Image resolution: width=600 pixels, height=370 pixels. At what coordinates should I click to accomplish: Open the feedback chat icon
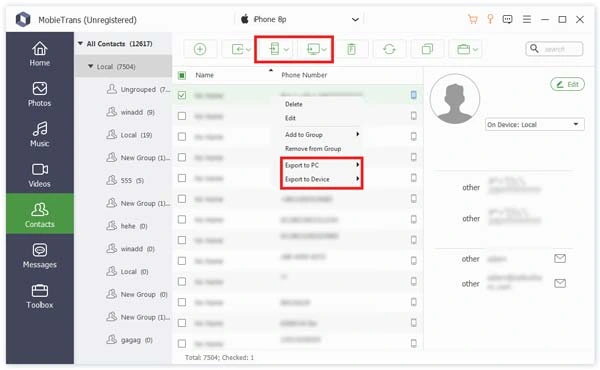pos(507,19)
